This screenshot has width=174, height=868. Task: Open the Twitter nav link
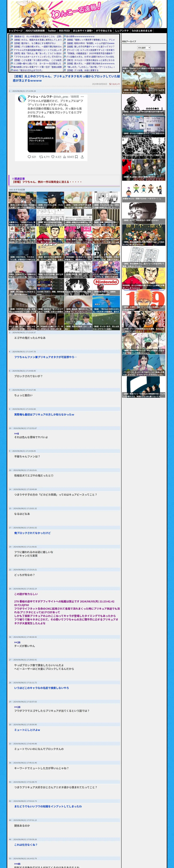(x=52, y=31)
